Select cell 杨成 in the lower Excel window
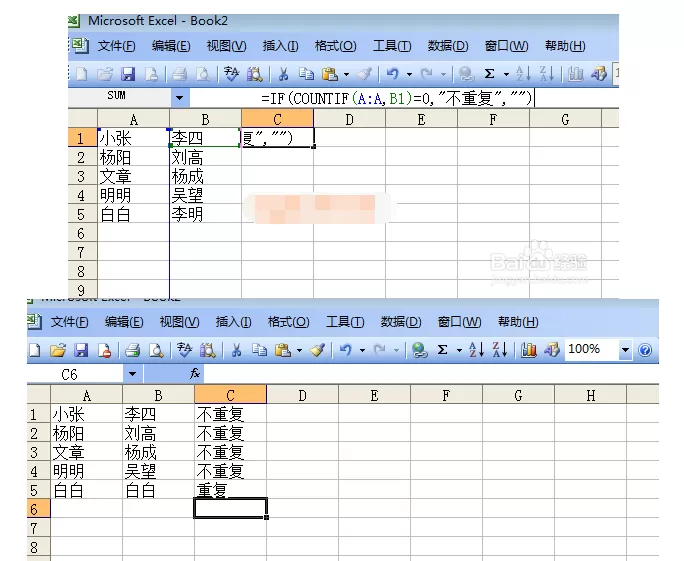The height and width of the screenshot is (561, 684). pos(158,452)
